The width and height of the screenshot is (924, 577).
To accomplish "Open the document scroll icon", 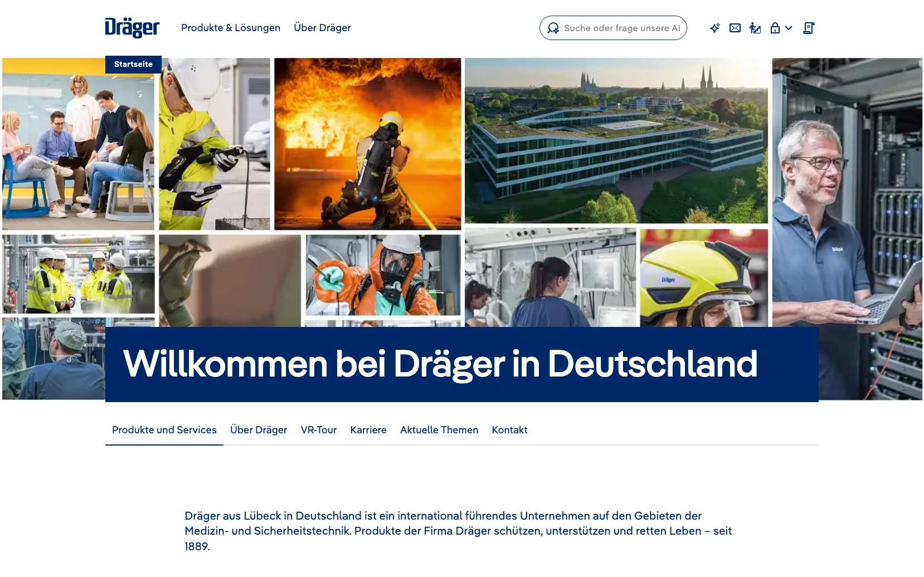I will point(809,28).
